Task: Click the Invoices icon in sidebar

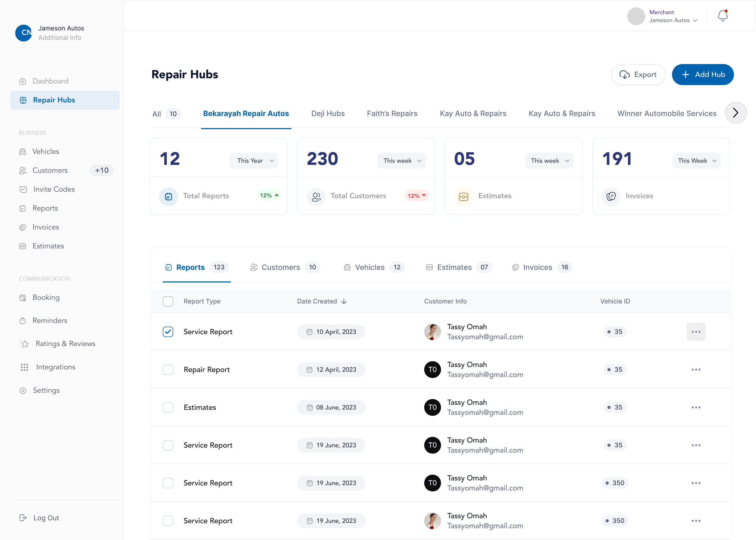Action: 23,227
